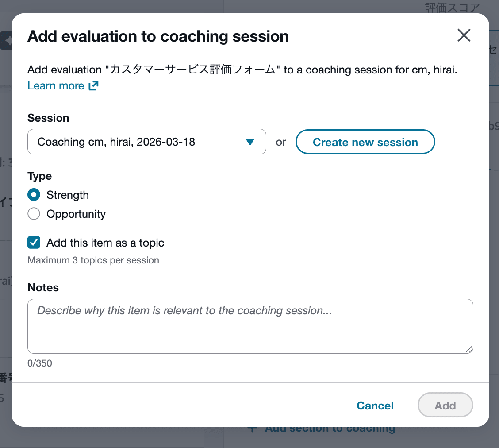Open the Learn more link
This screenshot has width=499, height=448.
click(56, 86)
